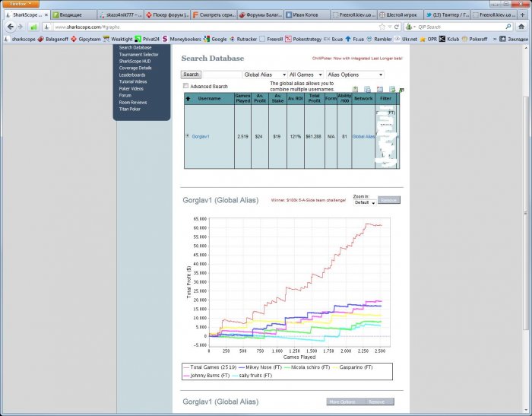Switch to the skazo4nik777 tab
Image resolution: width=532 pixels, height=416 pixels.
click(x=120, y=15)
